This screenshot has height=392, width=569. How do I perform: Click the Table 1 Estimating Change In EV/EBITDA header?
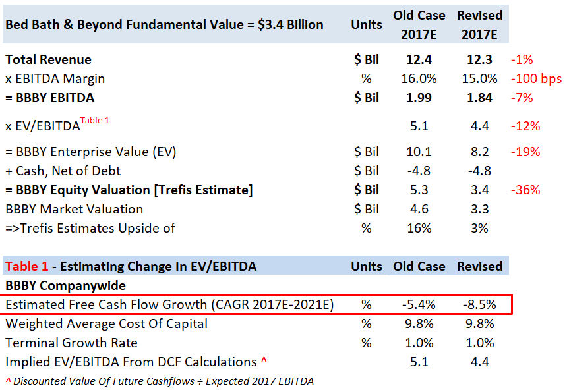point(131,266)
